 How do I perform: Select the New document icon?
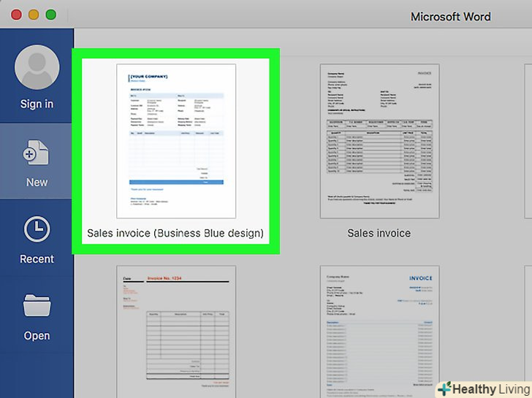point(36,153)
